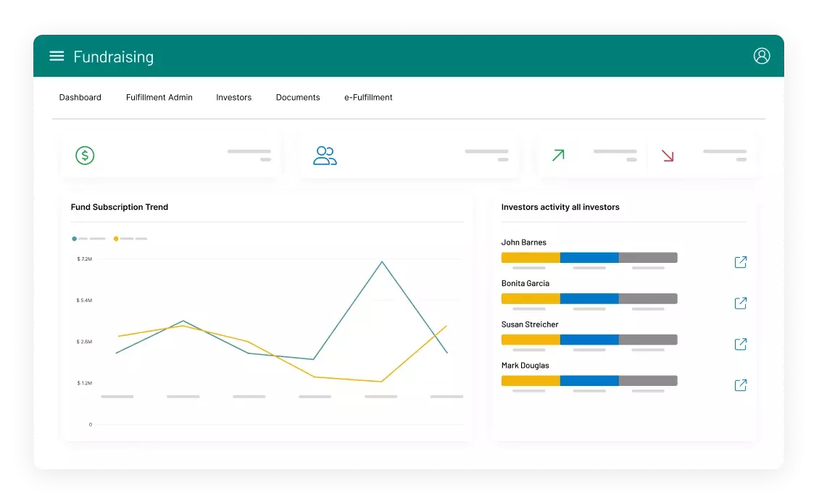This screenshot has width=819, height=504.
Task: Click the green upward trend arrow
Action: 558,155
